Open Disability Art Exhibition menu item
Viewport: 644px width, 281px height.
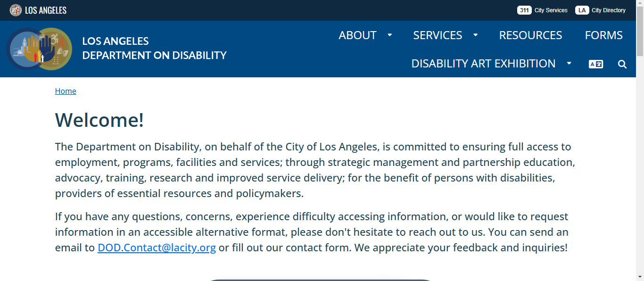click(x=483, y=64)
